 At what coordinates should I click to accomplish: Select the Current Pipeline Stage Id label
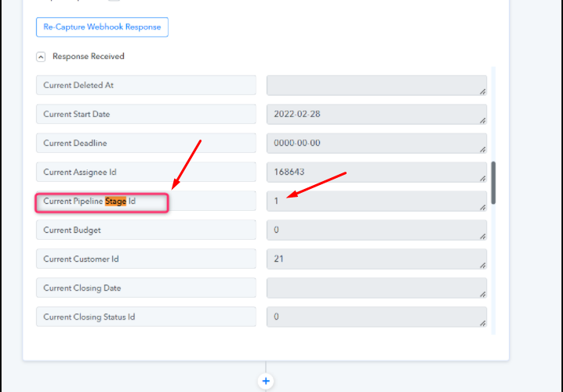[102, 202]
